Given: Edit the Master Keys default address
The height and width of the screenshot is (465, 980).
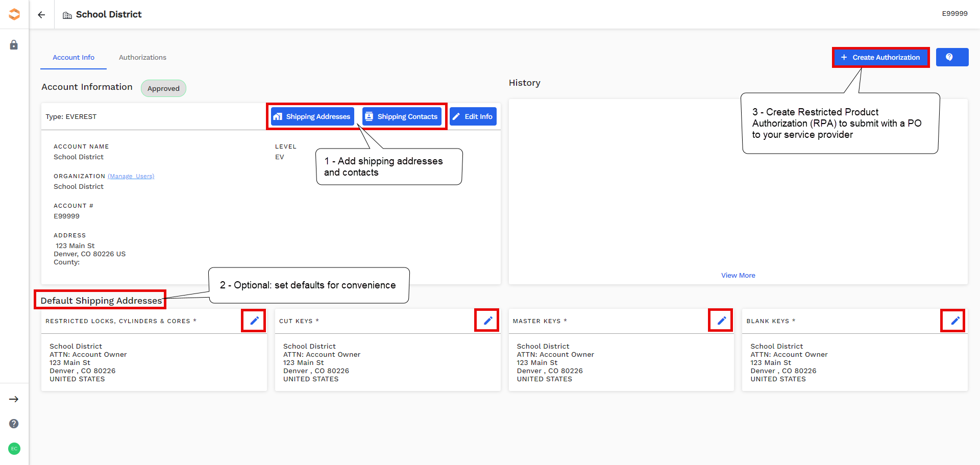Looking at the screenshot, I should point(721,321).
